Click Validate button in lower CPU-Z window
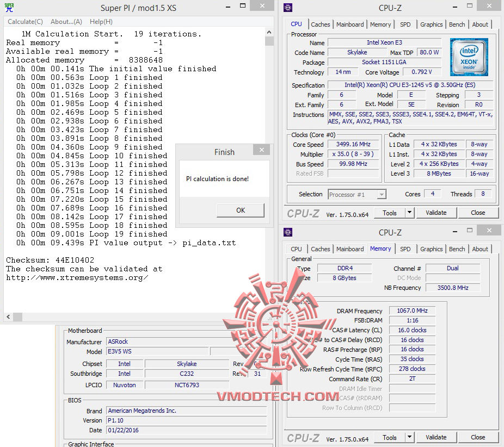Viewport: 504px width, 447px height. coord(436,437)
